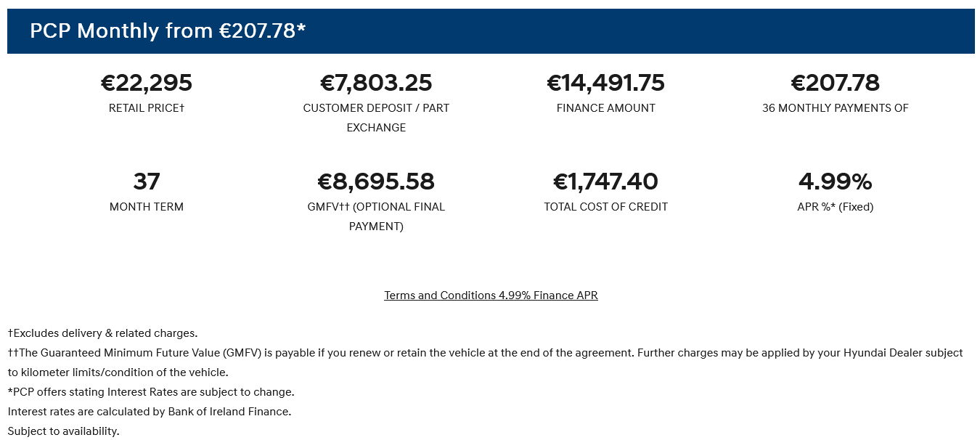Image resolution: width=980 pixels, height=440 pixels.
Task: Open Terms and Conditions 4.99% Finance APR link
Action: (x=491, y=296)
